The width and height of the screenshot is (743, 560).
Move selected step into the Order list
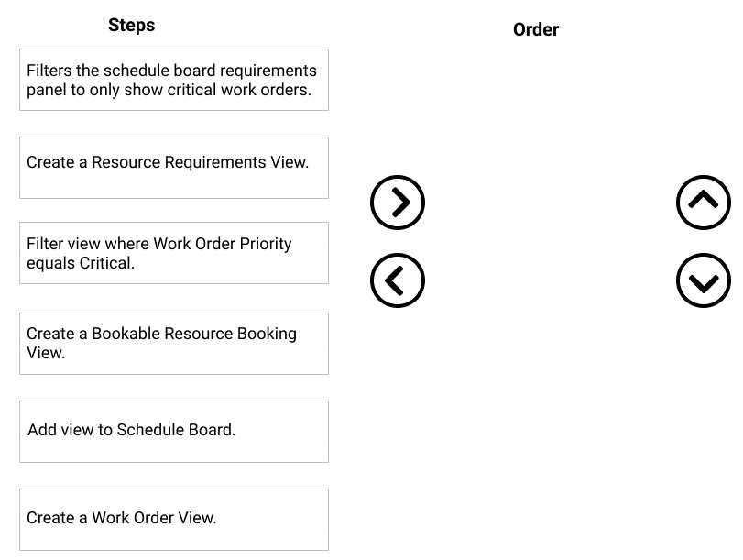(x=398, y=202)
